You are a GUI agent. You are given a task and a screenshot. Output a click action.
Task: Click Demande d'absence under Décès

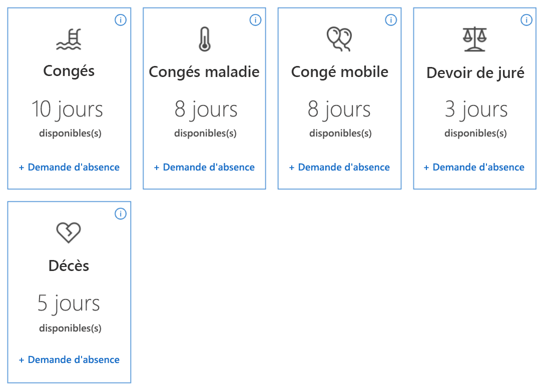(x=69, y=359)
